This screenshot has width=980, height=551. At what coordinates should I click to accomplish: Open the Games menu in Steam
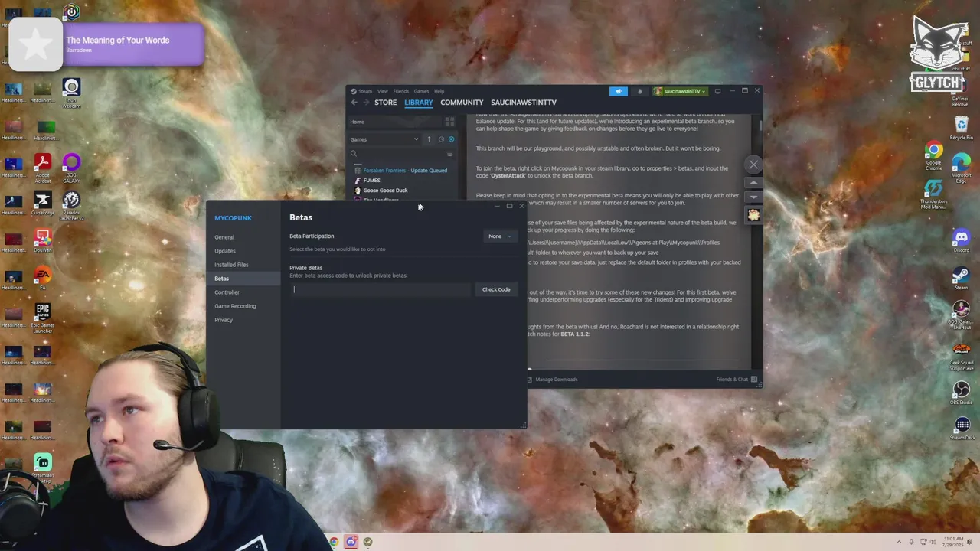point(421,91)
